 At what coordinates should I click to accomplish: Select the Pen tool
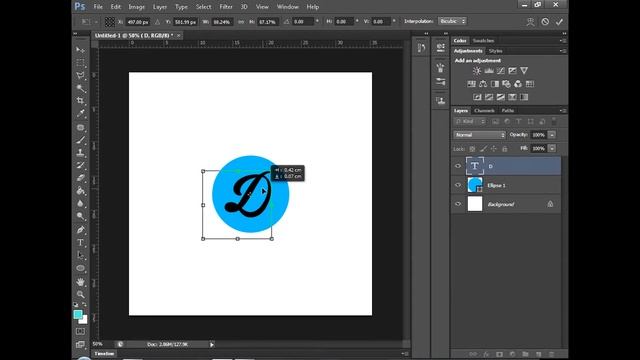pos(80,230)
